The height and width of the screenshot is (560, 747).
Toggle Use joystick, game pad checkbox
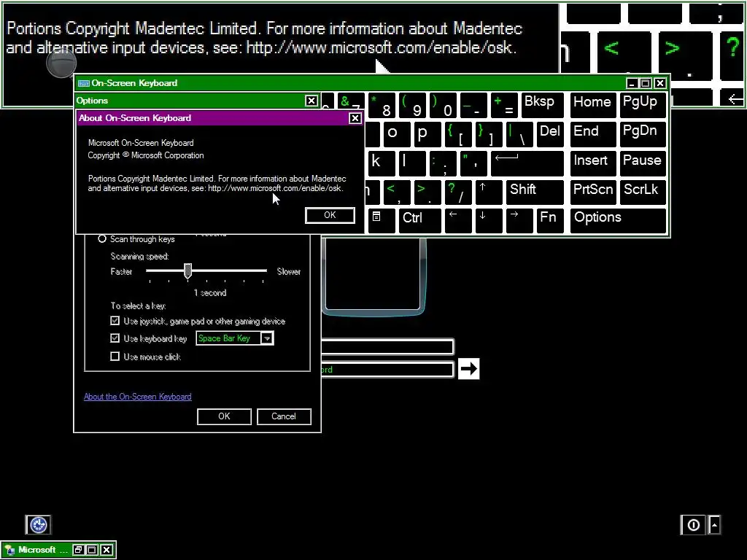coord(115,321)
